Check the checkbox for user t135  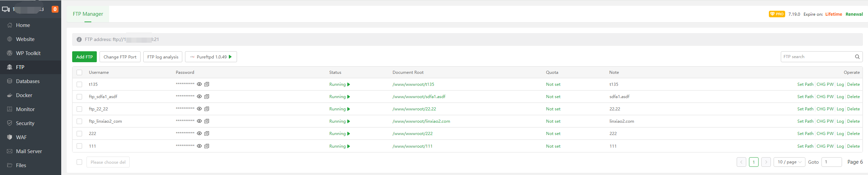coord(79,84)
